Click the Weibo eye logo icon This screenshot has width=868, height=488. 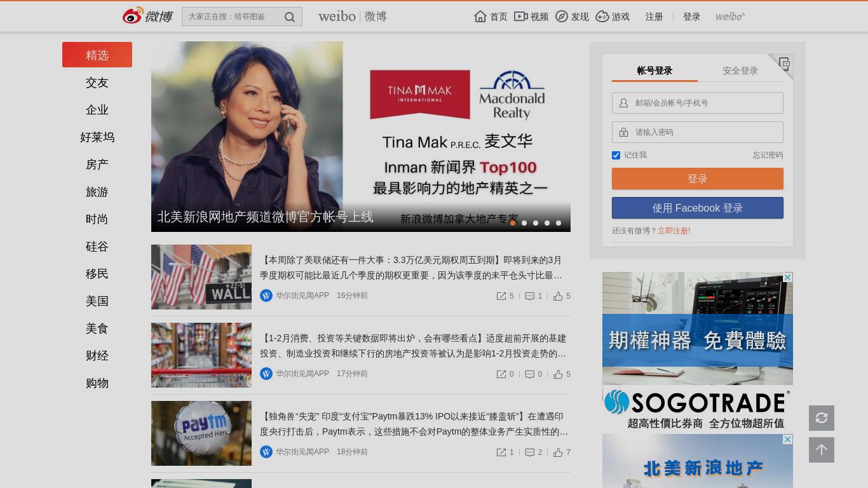(133, 15)
